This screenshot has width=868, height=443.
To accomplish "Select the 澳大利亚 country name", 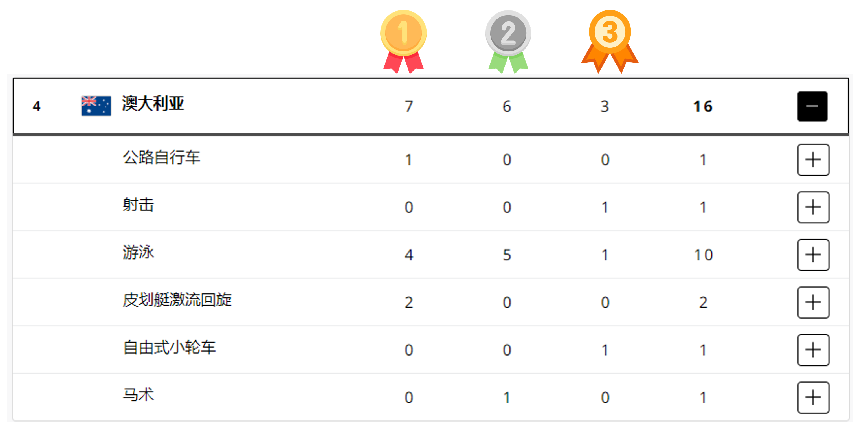I will point(153,103).
